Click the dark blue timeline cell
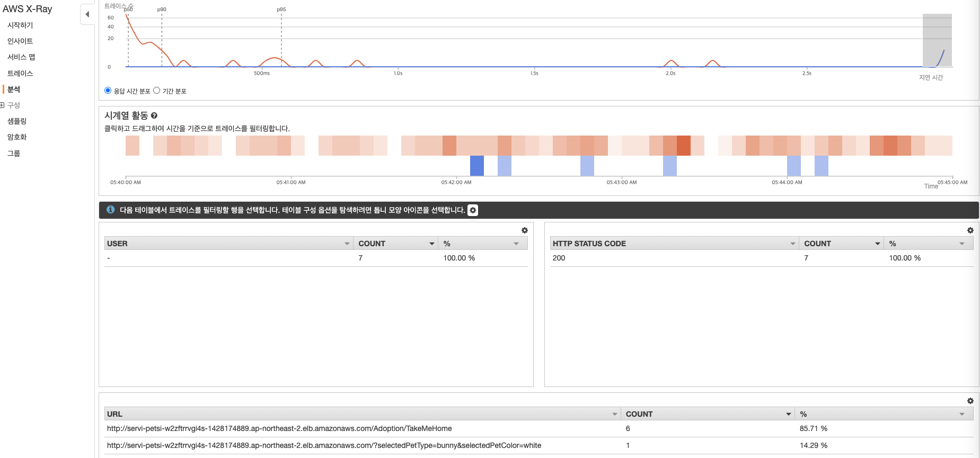 (x=477, y=166)
